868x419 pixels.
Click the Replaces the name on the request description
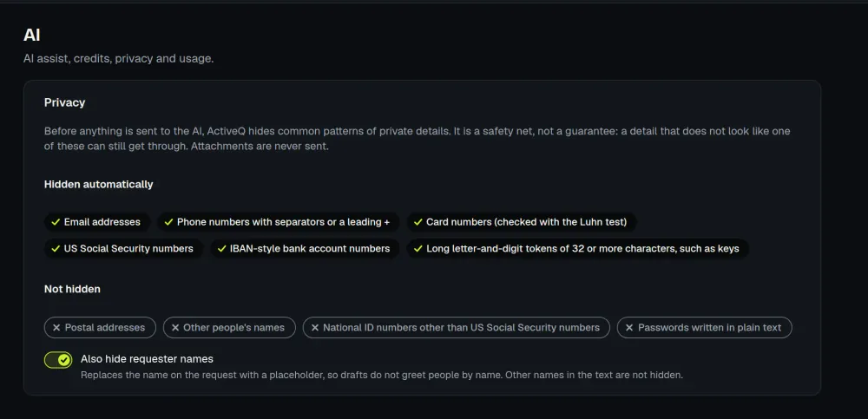coord(382,375)
